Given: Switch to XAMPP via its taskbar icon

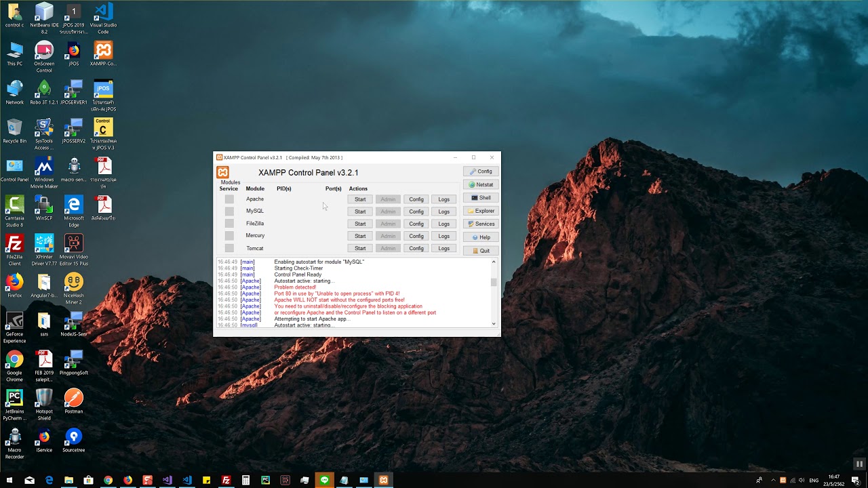Looking at the screenshot, I should coord(383,480).
